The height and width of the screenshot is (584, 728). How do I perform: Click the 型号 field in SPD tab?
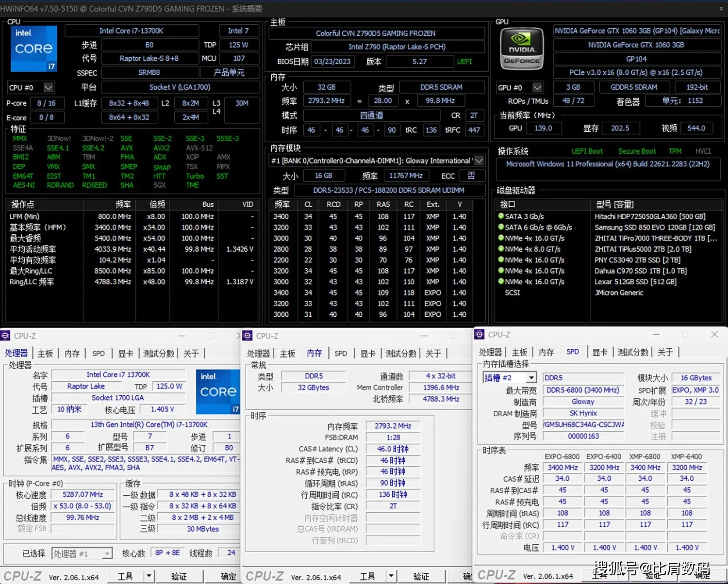(x=583, y=425)
